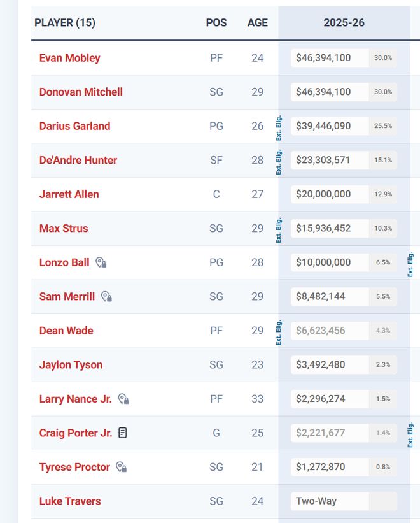This screenshot has width=420, height=523.
Task: Sort by the 2025-26 season column header
Action: (x=344, y=23)
